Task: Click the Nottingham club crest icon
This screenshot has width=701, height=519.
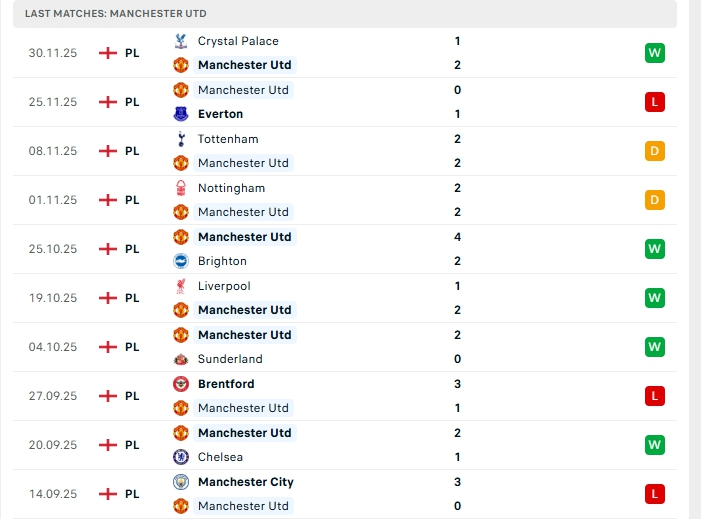Action: pos(181,188)
